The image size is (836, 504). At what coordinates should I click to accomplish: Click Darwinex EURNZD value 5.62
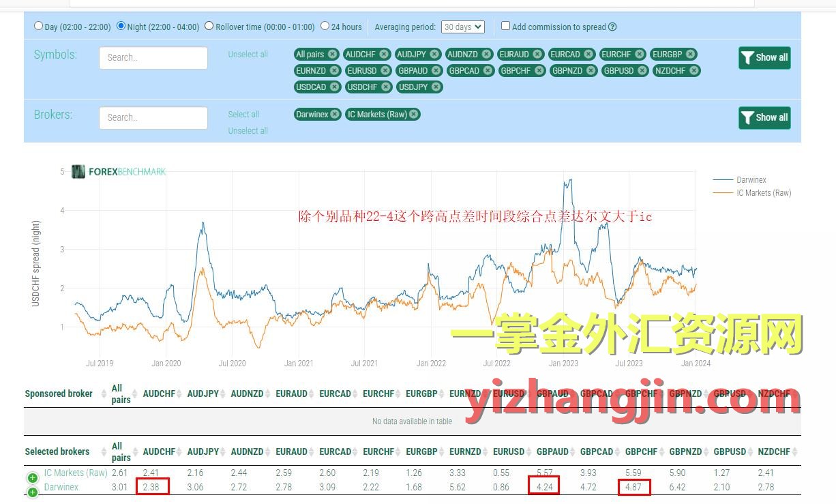(x=458, y=487)
